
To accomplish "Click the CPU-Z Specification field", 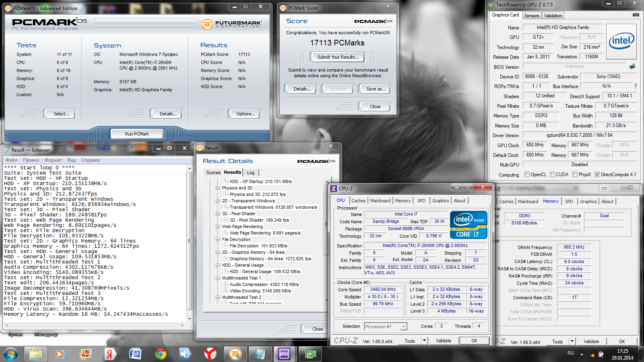I will (x=425, y=245).
